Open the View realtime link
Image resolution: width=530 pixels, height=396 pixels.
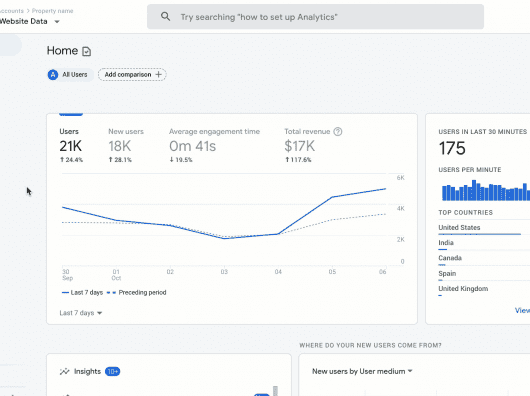[x=522, y=310]
